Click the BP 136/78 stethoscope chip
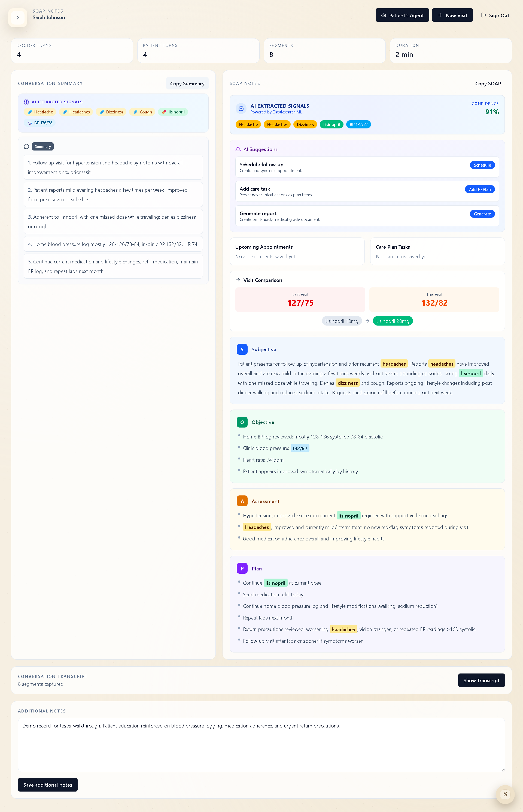The image size is (523, 812). pos(40,123)
